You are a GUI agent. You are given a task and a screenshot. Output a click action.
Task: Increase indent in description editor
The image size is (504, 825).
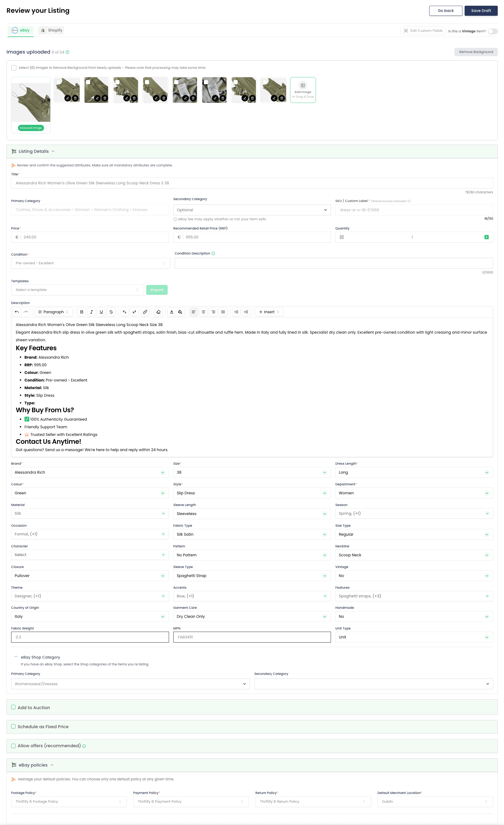tap(246, 312)
